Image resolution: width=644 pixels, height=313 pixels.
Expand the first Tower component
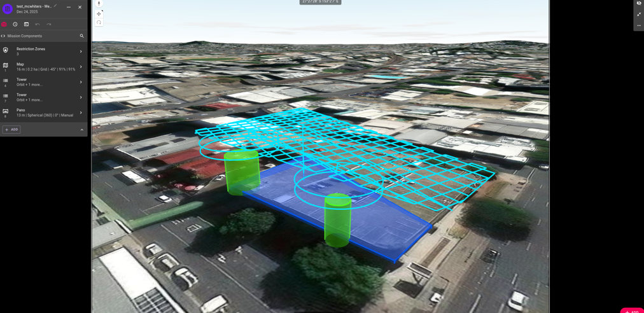click(x=81, y=82)
